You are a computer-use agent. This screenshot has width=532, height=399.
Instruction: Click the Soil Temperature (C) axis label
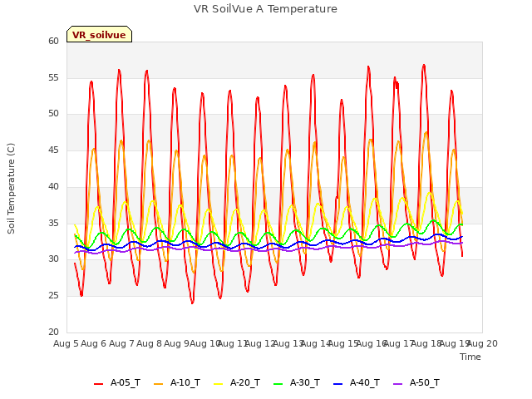pyautogui.click(x=11, y=189)
